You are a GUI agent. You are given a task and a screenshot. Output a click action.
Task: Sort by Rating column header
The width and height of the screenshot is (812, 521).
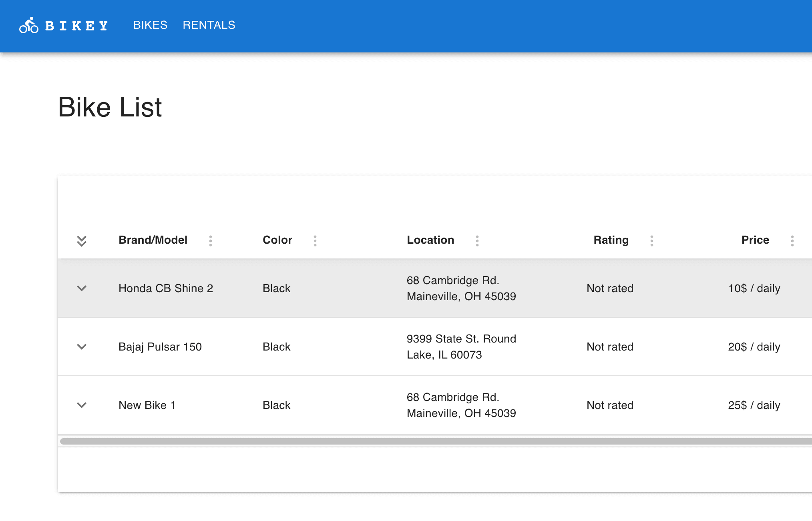[x=611, y=240]
